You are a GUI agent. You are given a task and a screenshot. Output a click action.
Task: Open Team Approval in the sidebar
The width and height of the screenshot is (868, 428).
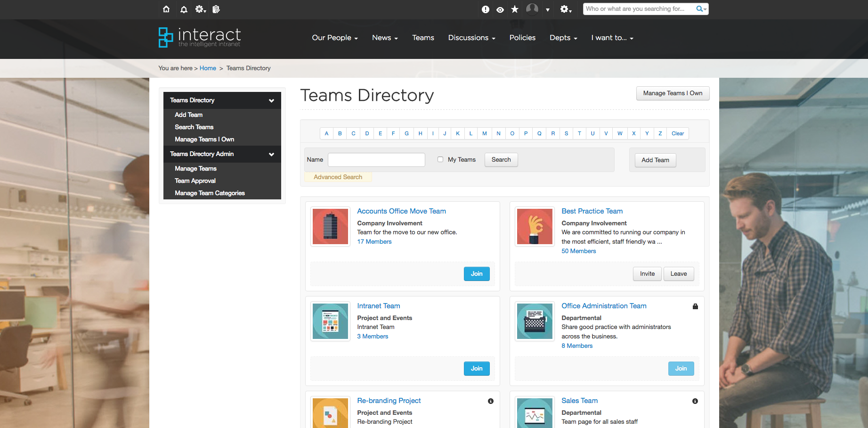195,181
